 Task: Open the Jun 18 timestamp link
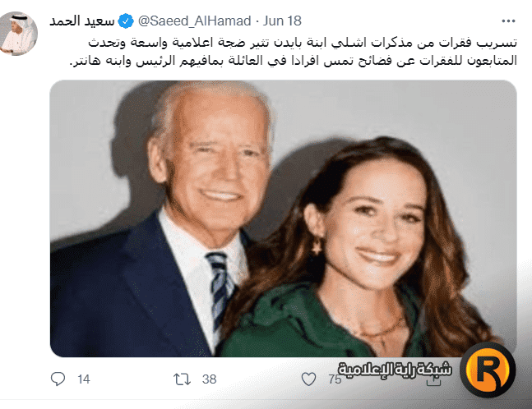[x=282, y=21]
